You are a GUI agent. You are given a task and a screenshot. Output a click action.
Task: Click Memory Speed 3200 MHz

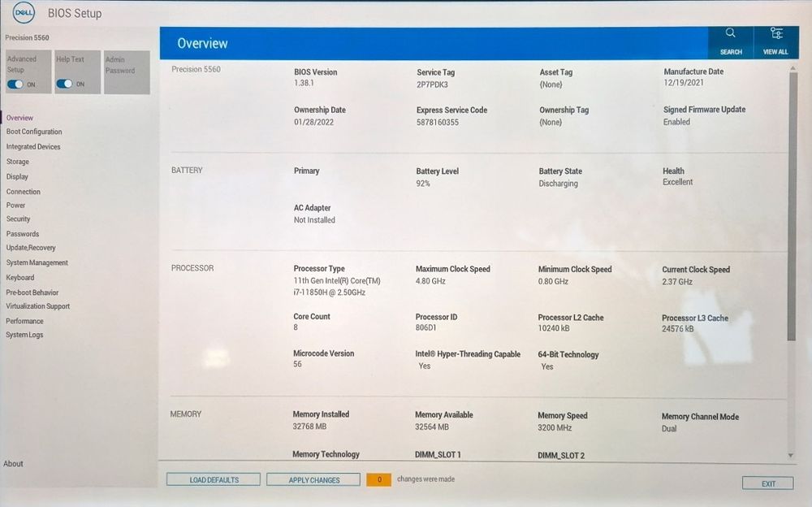coord(555,427)
